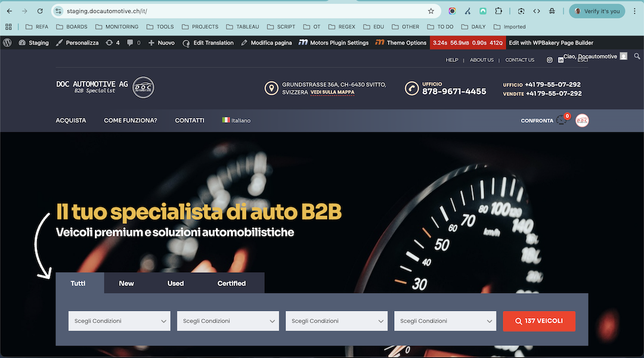Screen dimensions: 644x358
Task: Go back using the browser back arrow
Action: 10,11
